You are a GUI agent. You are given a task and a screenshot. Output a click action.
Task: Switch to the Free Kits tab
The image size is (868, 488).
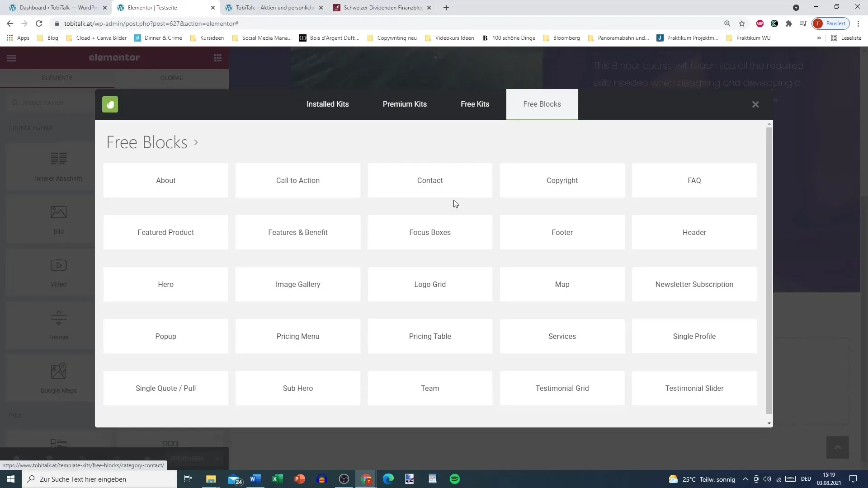[x=476, y=103]
